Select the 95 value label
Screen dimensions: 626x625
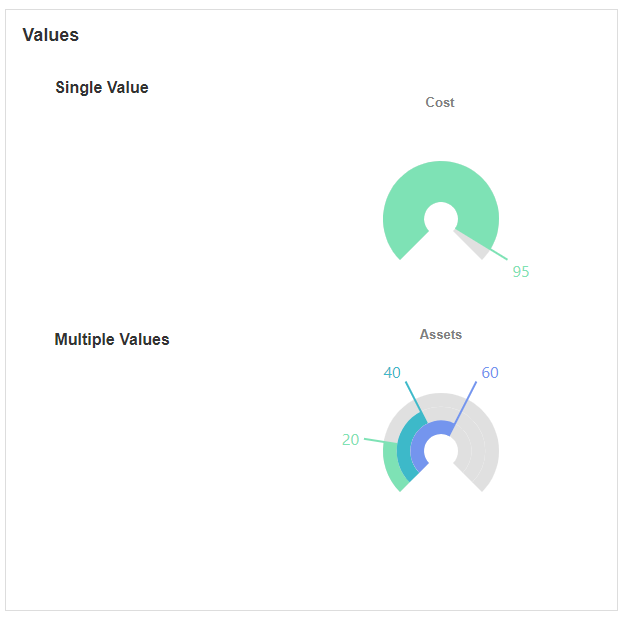pyautogui.click(x=521, y=271)
